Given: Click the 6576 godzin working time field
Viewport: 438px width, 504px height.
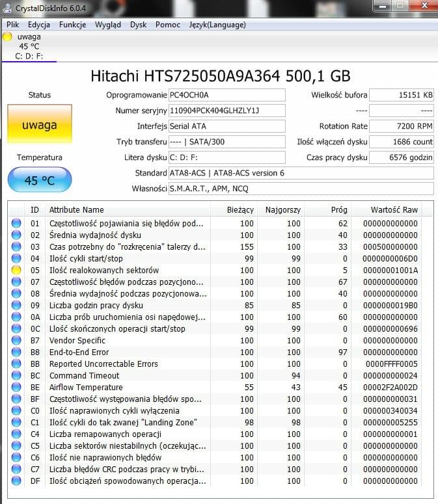Looking at the screenshot, I should [402, 157].
